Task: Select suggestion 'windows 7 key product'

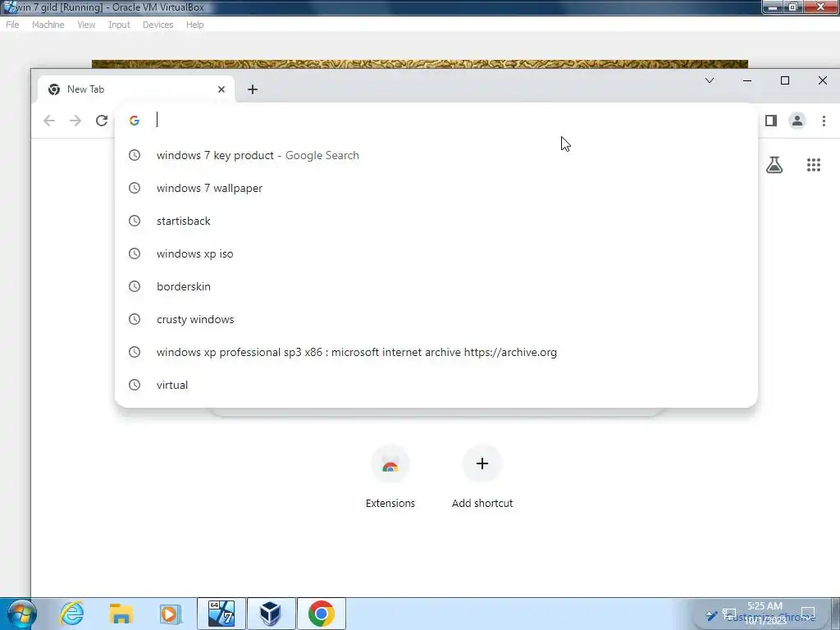Action: pyautogui.click(x=436, y=155)
